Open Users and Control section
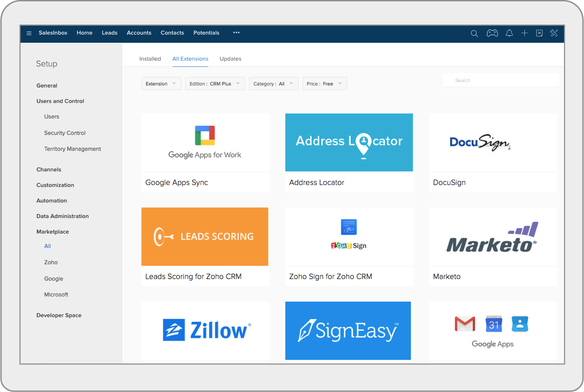This screenshot has height=392, width=584. [60, 101]
